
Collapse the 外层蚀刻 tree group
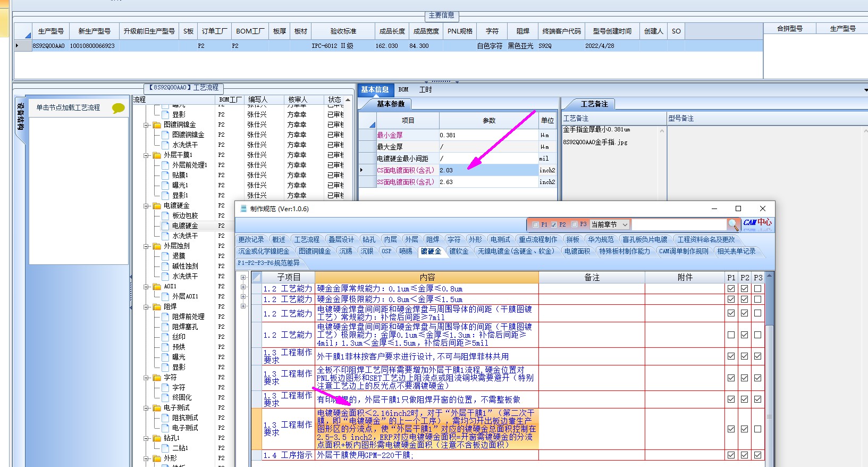[146, 246]
